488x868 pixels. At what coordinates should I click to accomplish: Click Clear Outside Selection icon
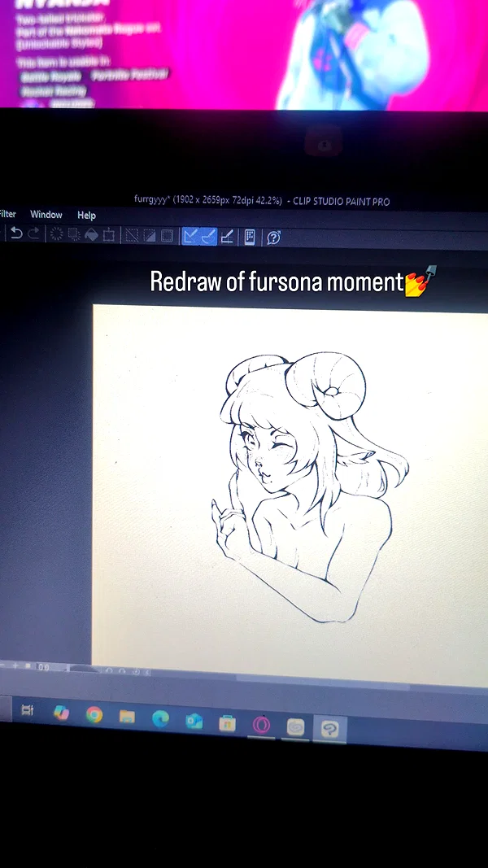pos(74,235)
